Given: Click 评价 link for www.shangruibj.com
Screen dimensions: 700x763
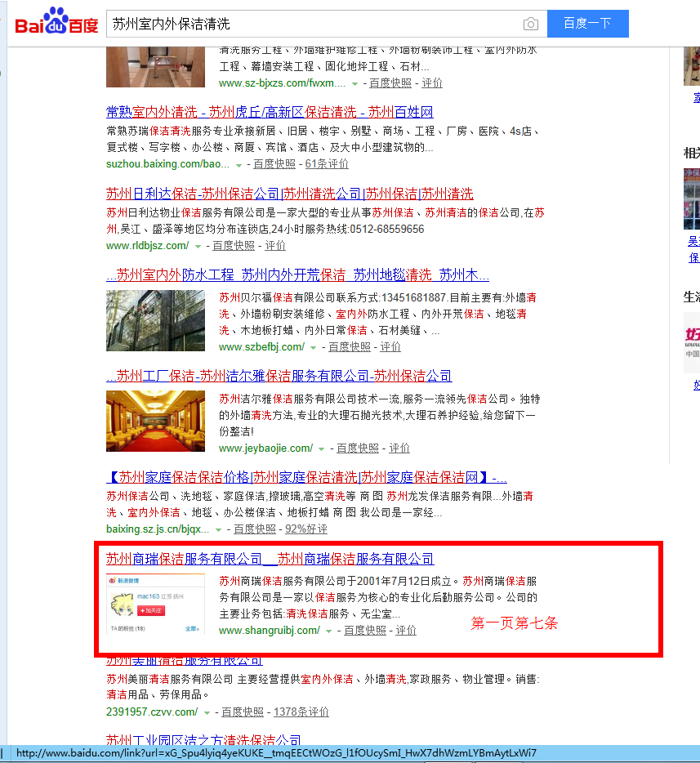Looking at the screenshot, I should tap(406, 630).
